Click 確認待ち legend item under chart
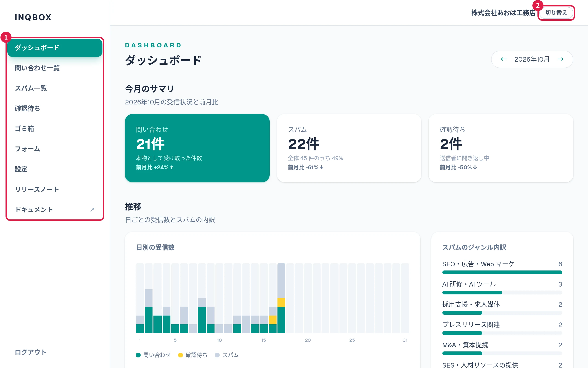 pos(193,355)
